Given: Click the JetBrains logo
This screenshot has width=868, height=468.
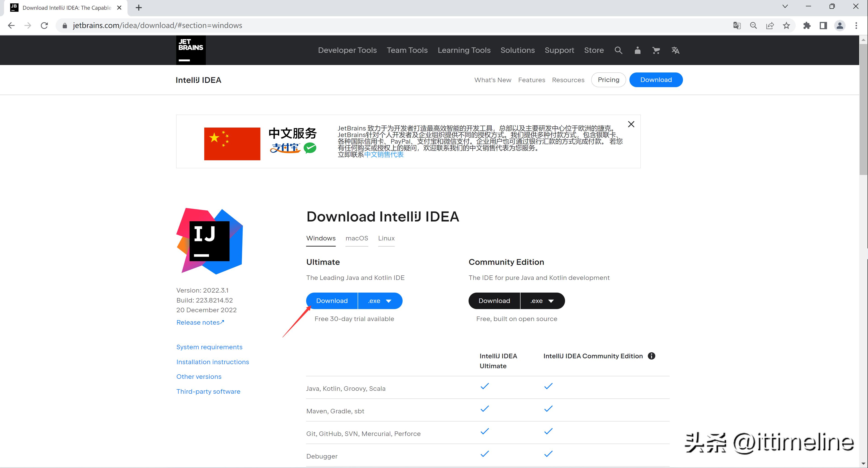Looking at the screenshot, I should coord(191,50).
